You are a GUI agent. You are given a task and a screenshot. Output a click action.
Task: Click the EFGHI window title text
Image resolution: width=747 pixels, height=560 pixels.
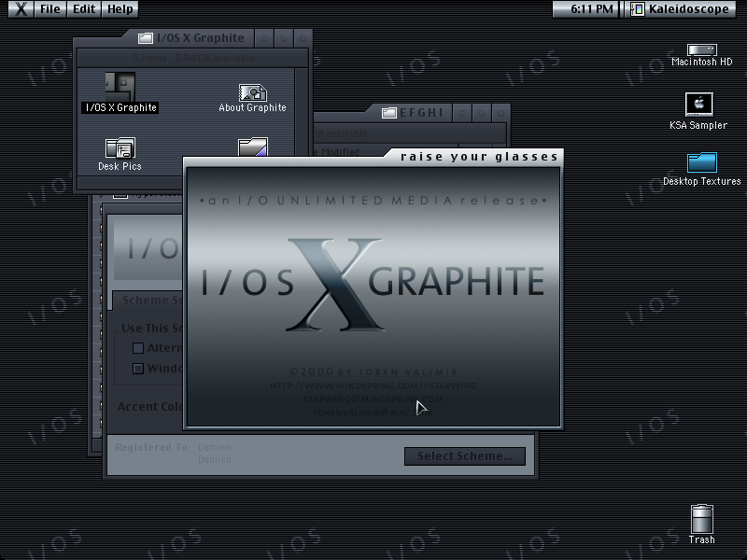(421, 113)
